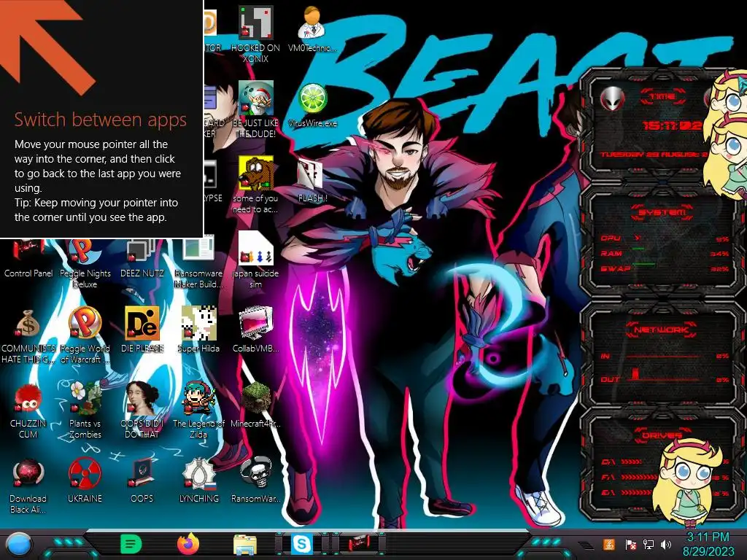
Task: Open the orange Java tray icon
Action: coord(608,544)
